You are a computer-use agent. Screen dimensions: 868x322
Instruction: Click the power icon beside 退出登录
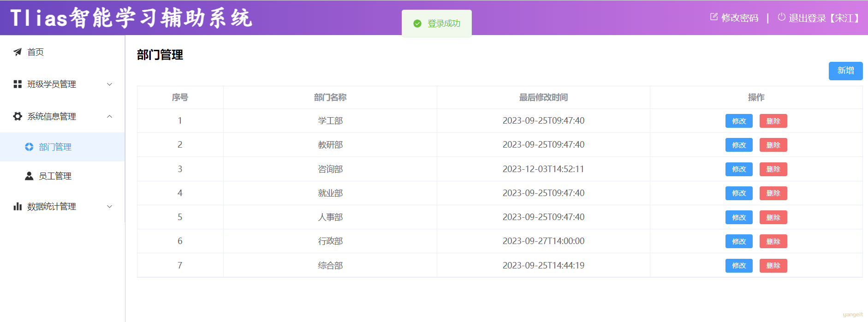click(x=782, y=17)
